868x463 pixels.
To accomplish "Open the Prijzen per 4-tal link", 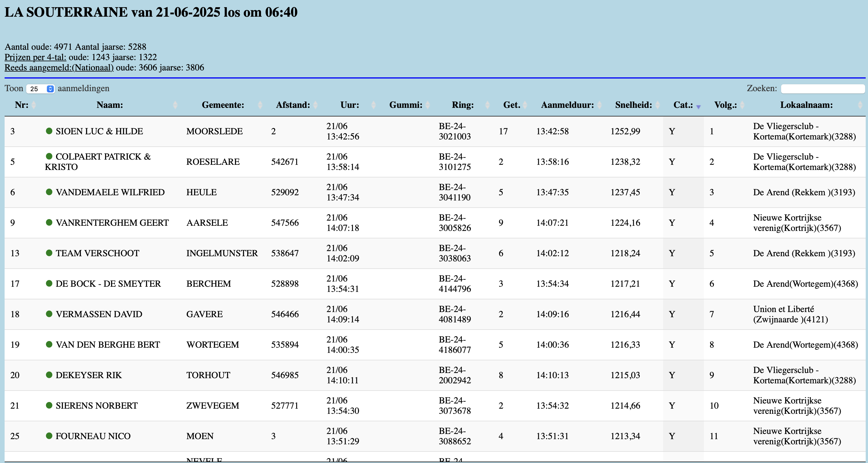I will coord(35,57).
